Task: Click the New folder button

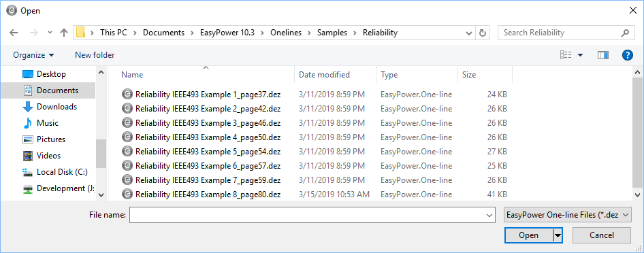Action: coord(95,55)
